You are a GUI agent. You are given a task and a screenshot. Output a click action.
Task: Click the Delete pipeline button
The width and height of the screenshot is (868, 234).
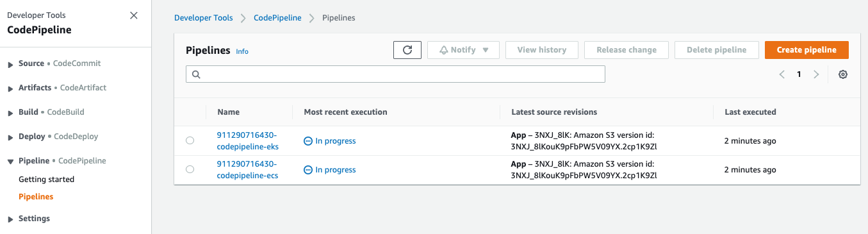[x=717, y=50]
